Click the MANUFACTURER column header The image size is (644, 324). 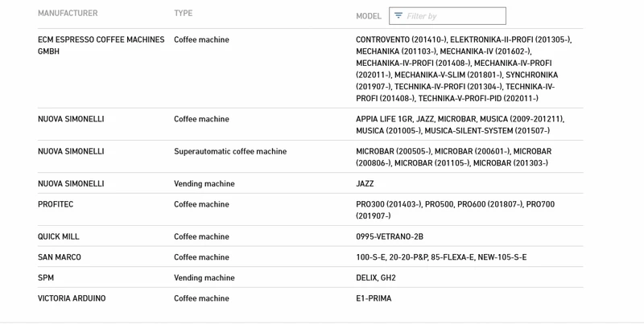point(68,13)
